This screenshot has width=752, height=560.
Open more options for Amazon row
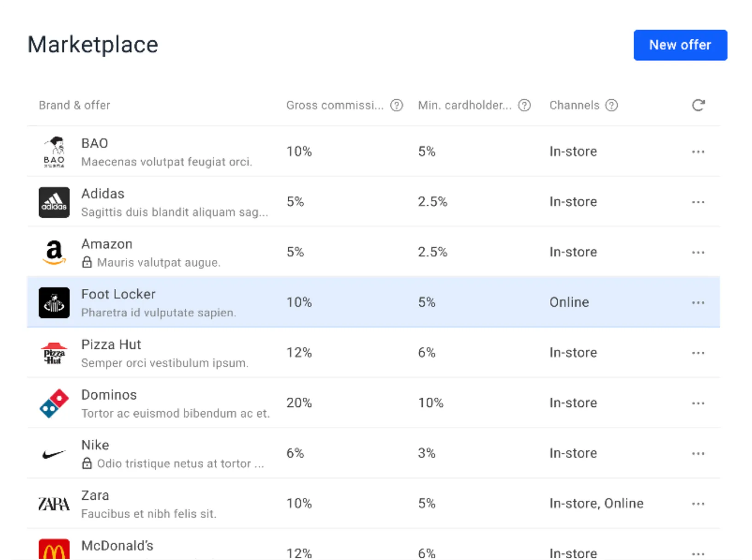tap(698, 252)
